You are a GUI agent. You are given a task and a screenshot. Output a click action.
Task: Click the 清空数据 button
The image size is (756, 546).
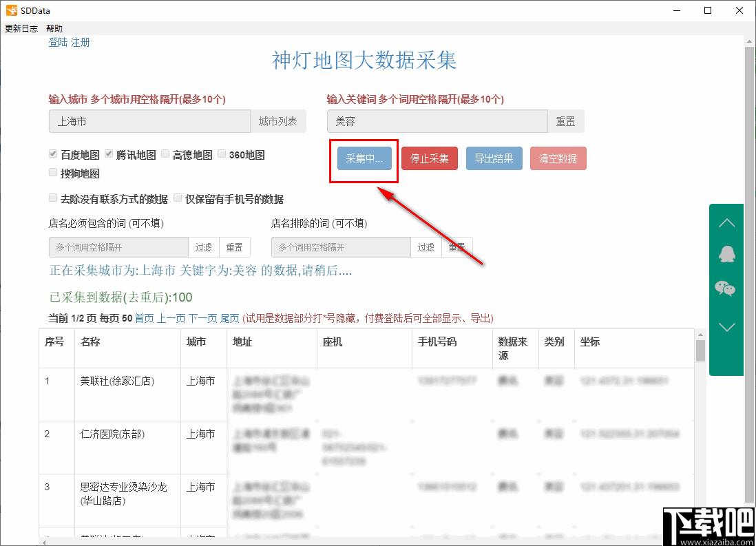[558, 158]
